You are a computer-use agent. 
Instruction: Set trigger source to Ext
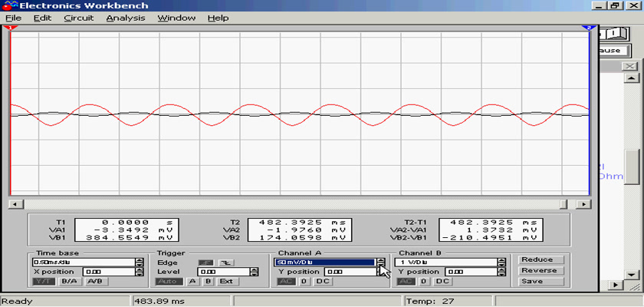[x=226, y=282]
